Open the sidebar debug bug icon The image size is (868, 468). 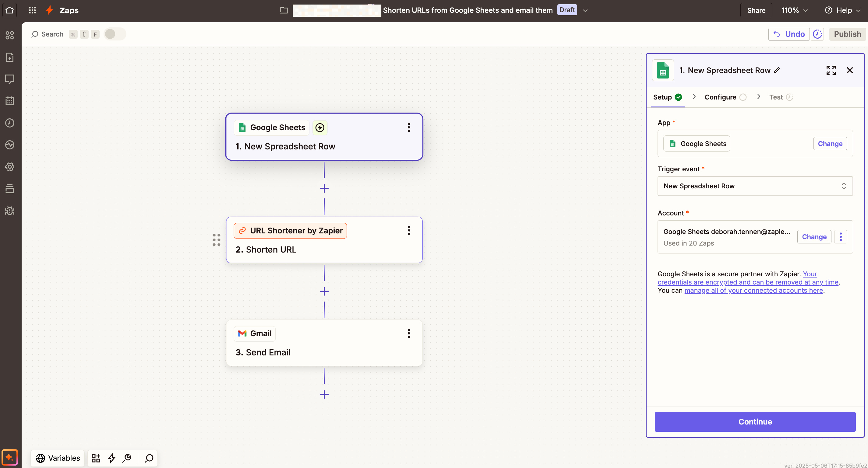tap(10, 211)
